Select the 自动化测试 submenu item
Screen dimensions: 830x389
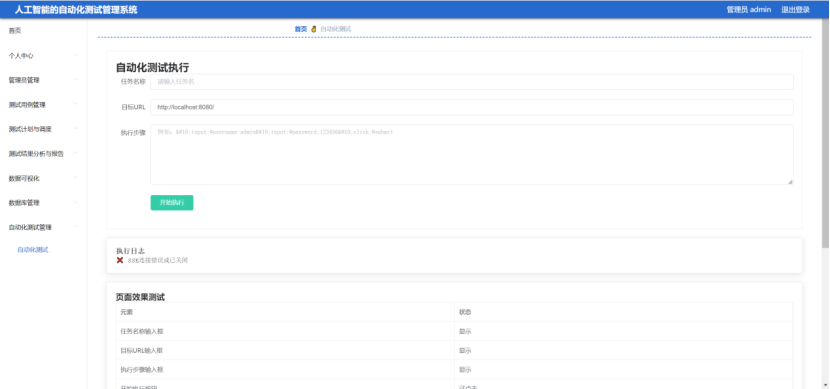coord(33,250)
